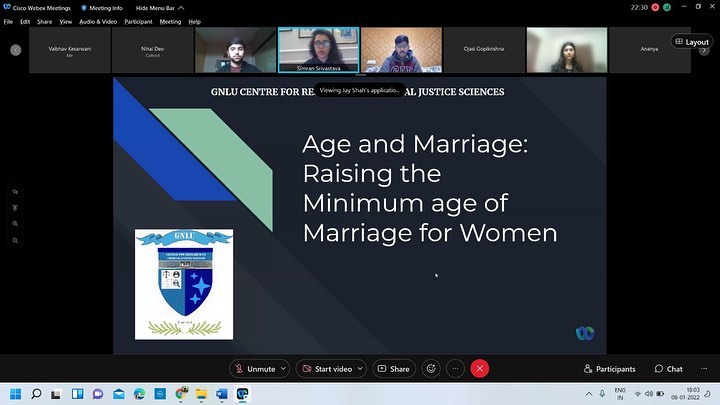Image resolution: width=720 pixels, height=405 pixels.
Task: Open the Audio & Video menu
Action: point(100,21)
